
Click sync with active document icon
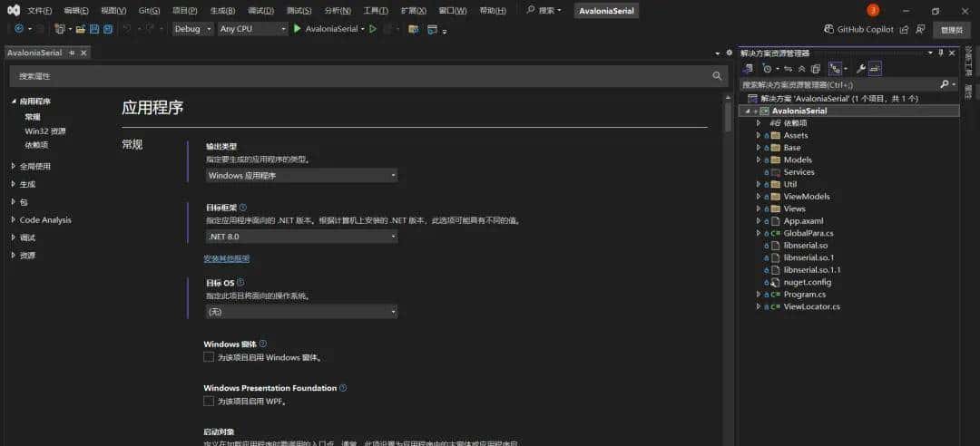789,68
